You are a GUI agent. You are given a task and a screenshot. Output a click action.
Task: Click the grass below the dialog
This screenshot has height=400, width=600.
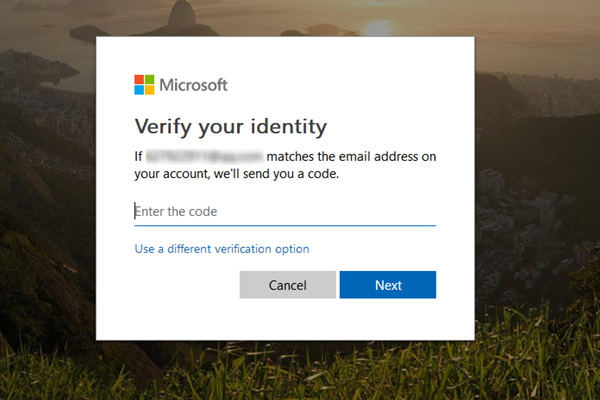[x=300, y=380]
